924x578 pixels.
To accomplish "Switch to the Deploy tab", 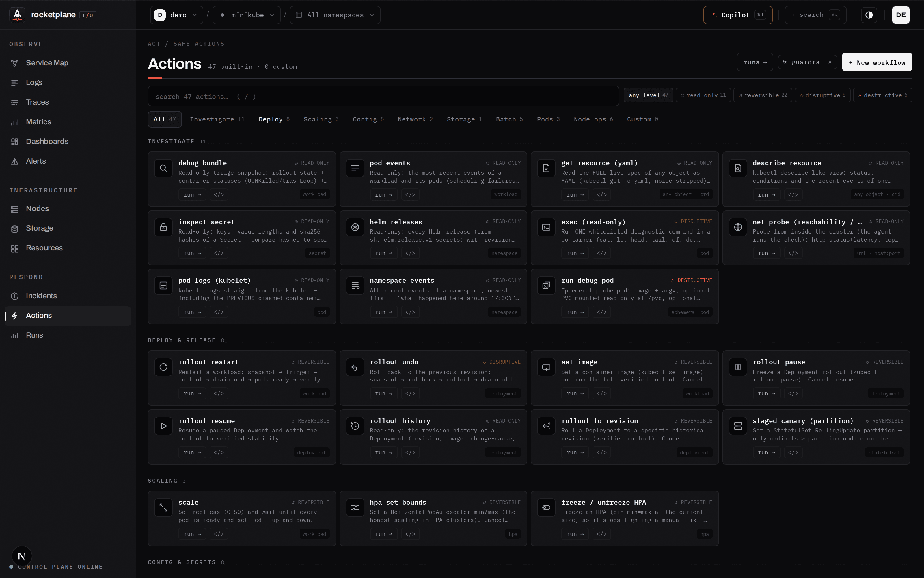I will pyautogui.click(x=274, y=119).
